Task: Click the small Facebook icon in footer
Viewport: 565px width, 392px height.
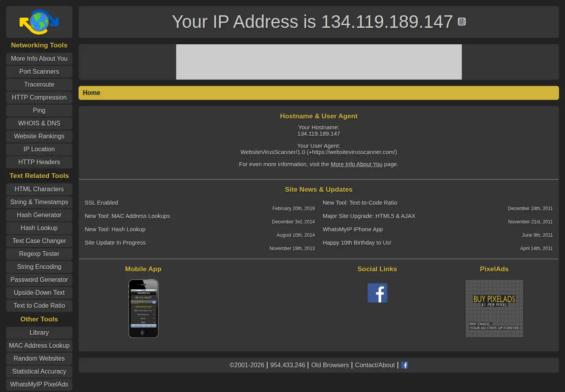Action: [x=405, y=365]
